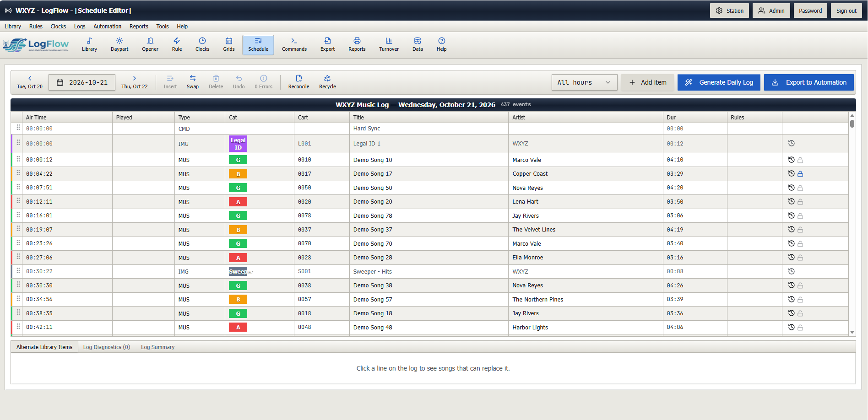Open the Daypart tool
The height and width of the screenshot is (420, 868).
click(x=119, y=45)
